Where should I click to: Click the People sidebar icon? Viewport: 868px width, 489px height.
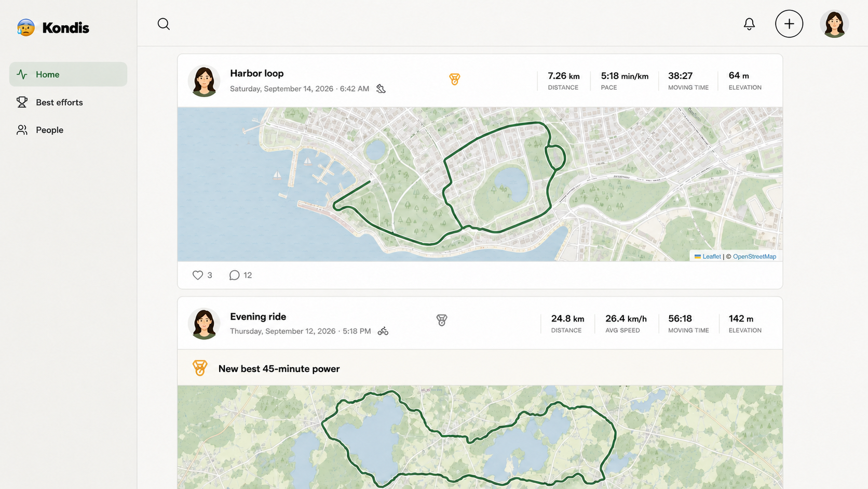point(22,130)
